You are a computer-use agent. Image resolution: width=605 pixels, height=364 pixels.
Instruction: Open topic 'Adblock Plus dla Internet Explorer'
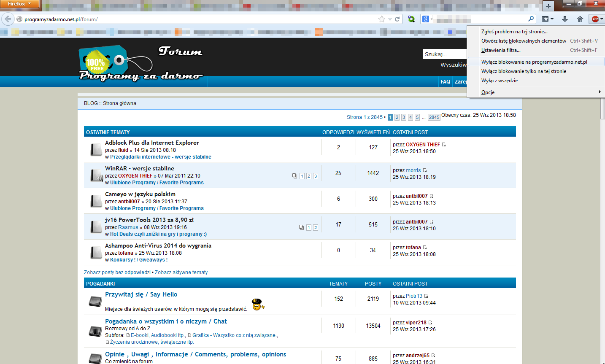coord(152,143)
